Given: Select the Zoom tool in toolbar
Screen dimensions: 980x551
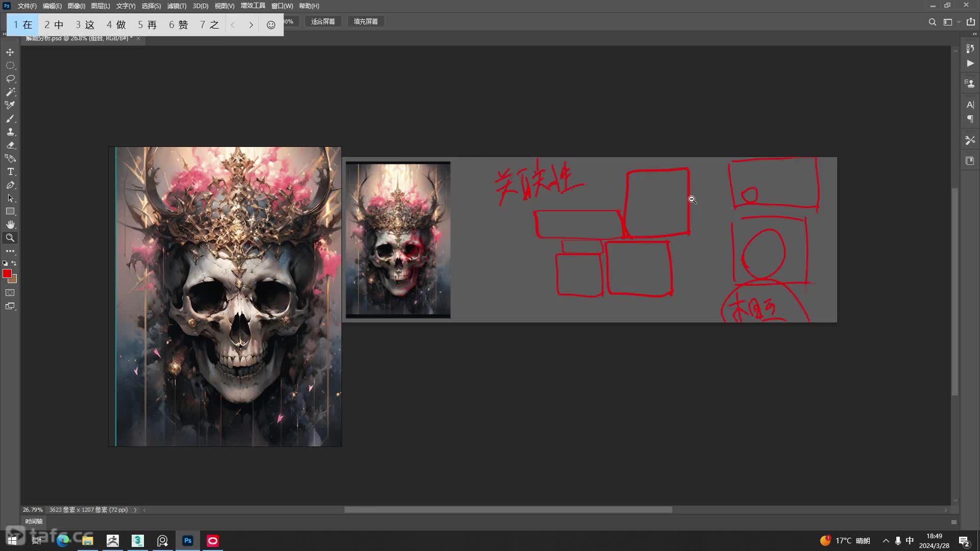Looking at the screenshot, I should click(x=10, y=238).
